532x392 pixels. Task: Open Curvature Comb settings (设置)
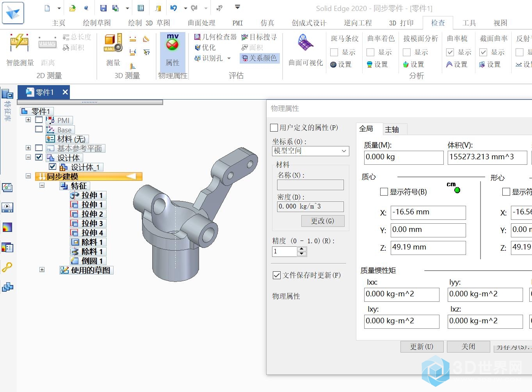pos(457,64)
